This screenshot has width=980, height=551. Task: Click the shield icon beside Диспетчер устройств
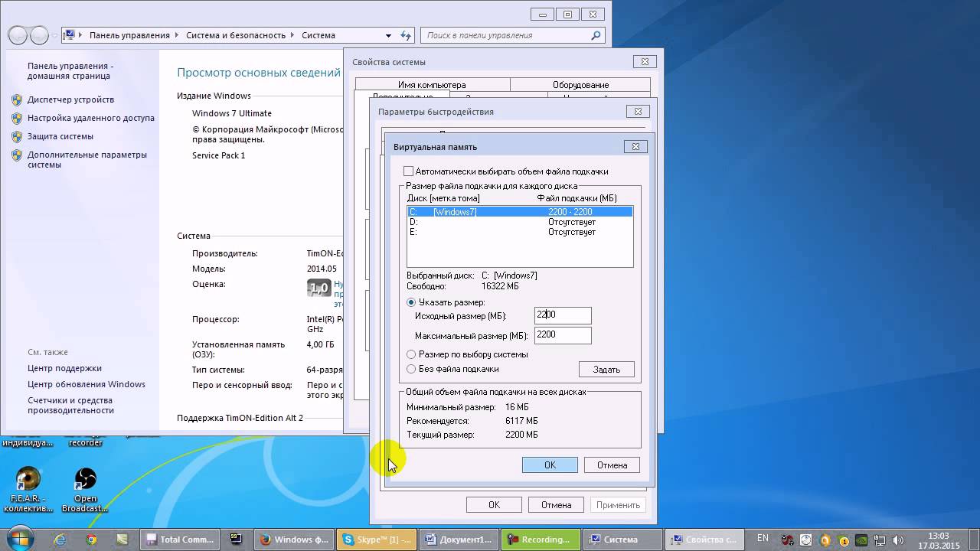pos(17,99)
